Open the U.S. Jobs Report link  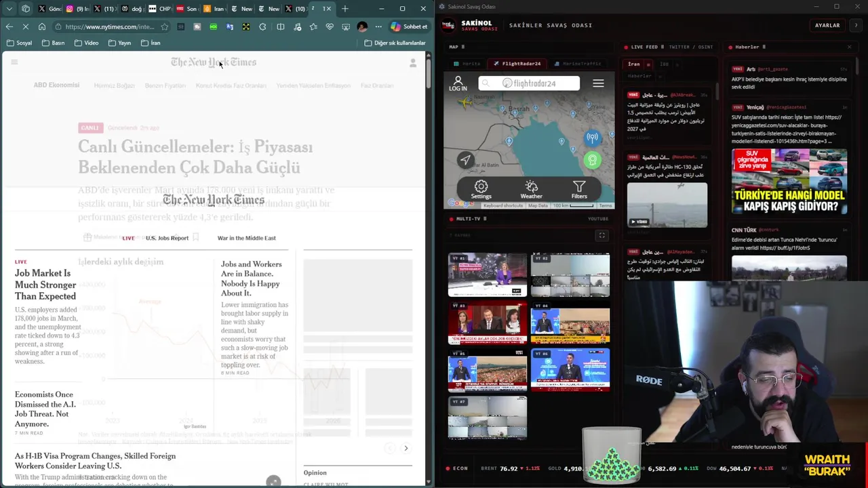tap(167, 238)
